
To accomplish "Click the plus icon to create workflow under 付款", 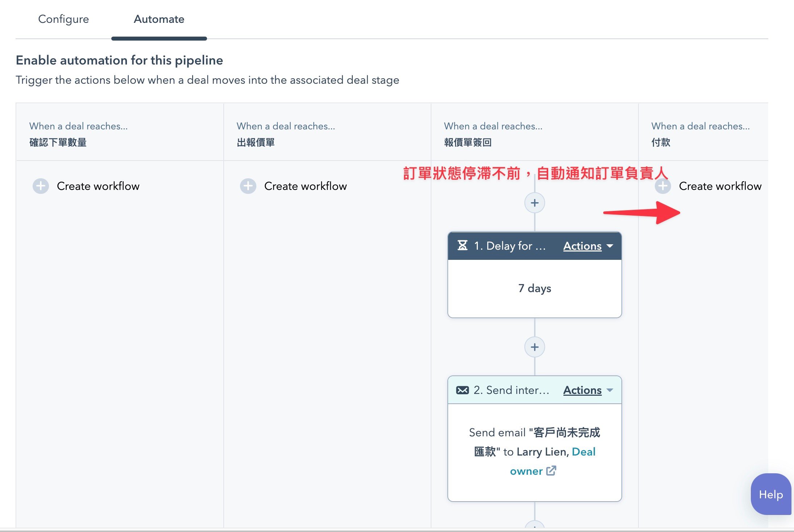I will pyautogui.click(x=663, y=186).
